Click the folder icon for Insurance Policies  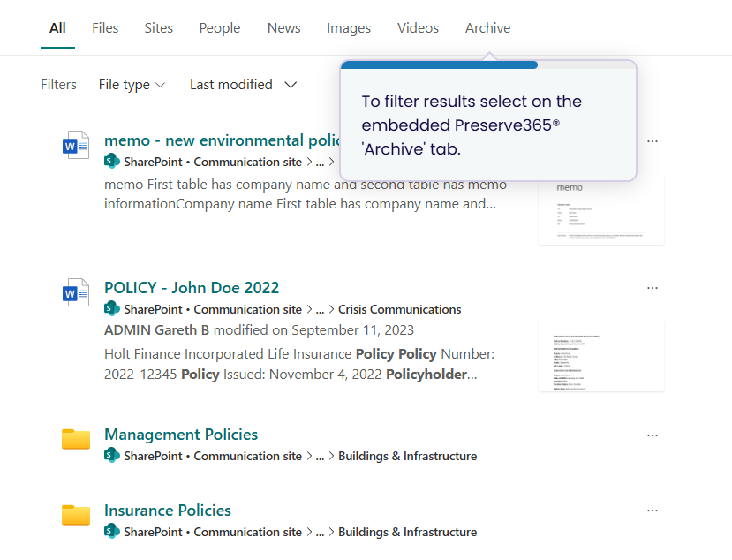click(x=76, y=514)
